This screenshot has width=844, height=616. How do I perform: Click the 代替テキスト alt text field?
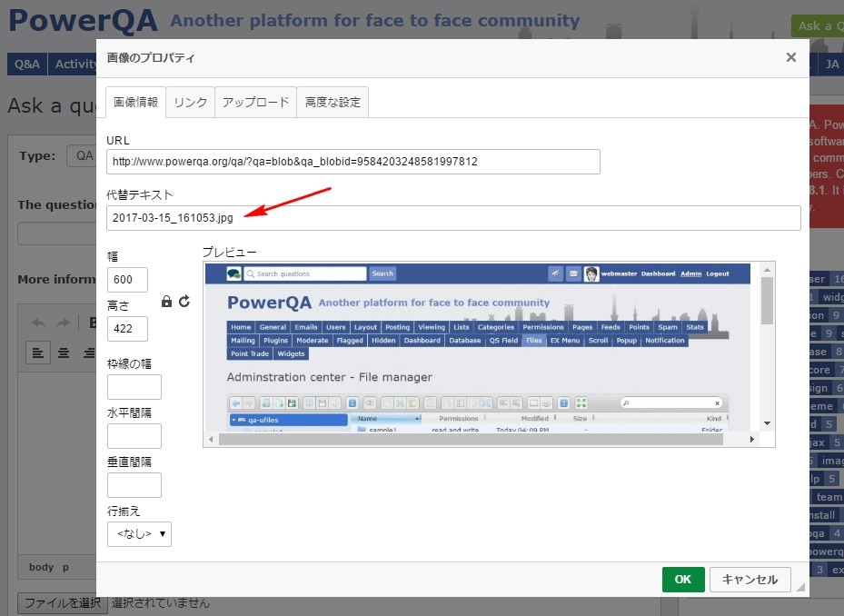point(453,218)
